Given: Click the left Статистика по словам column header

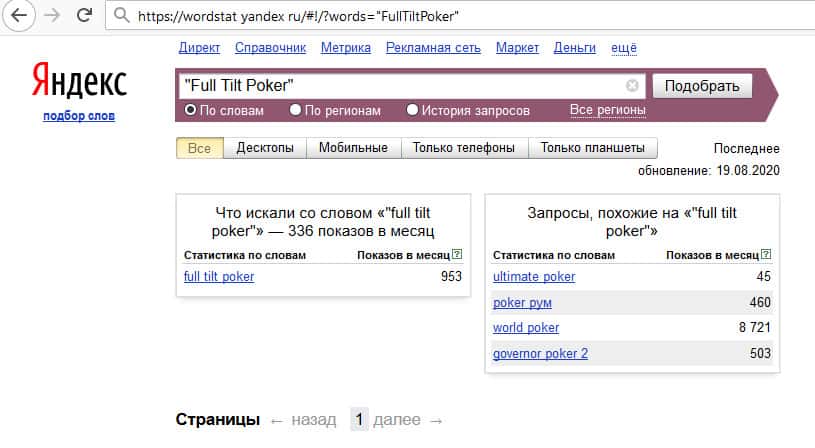Looking at the screenshot, I should click(x=245, y=255).
